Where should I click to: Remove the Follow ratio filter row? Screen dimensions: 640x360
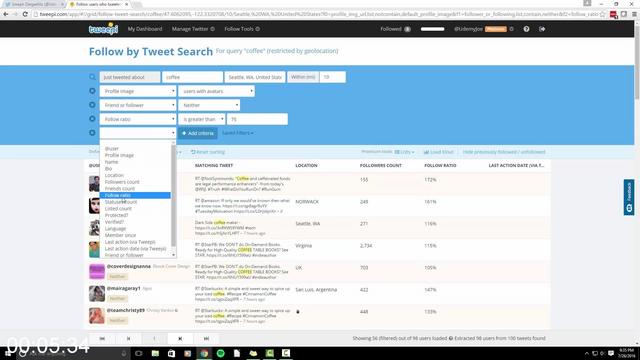[x=92, y=119]
